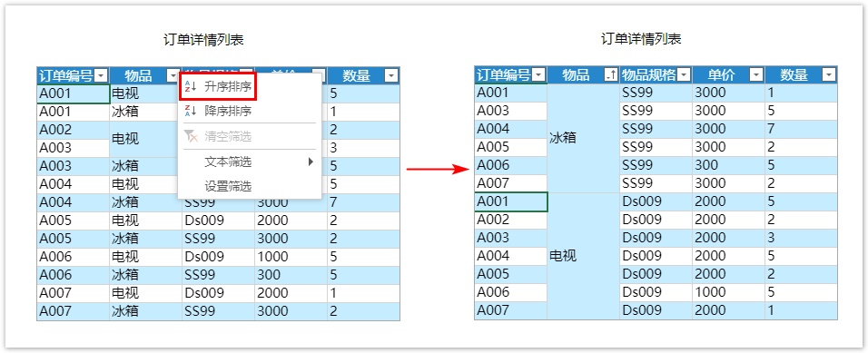This screenshot has width=868, height=353.
Task: Select price cell 300 in right table
Action: pyautogui.click(x=728, y=165)
